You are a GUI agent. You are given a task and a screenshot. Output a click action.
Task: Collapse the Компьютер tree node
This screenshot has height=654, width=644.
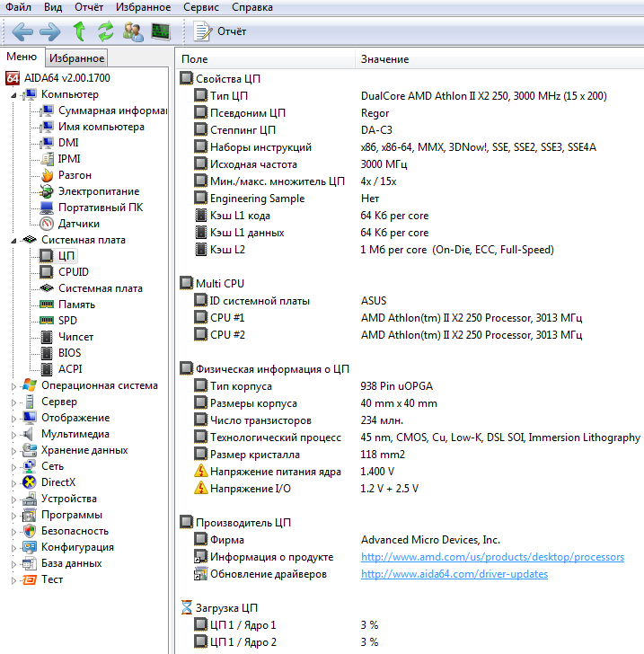(13, 95)
